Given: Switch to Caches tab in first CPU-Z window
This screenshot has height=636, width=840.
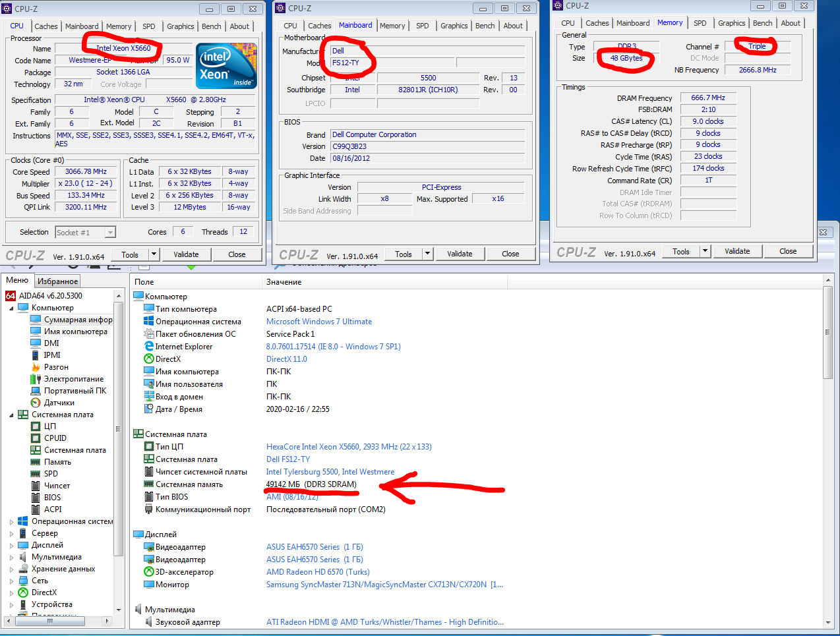Looking at the screenshot, I should coord(46,26).
